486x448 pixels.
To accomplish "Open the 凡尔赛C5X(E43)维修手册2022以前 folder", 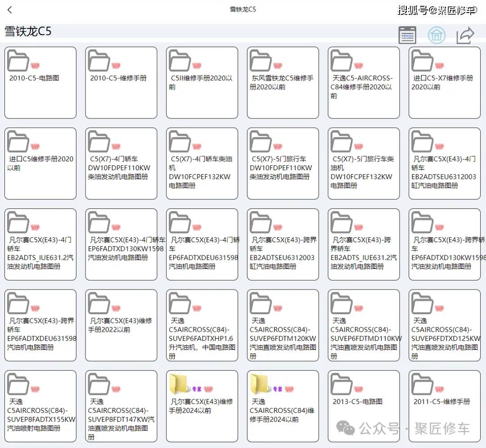I will 121,326.
